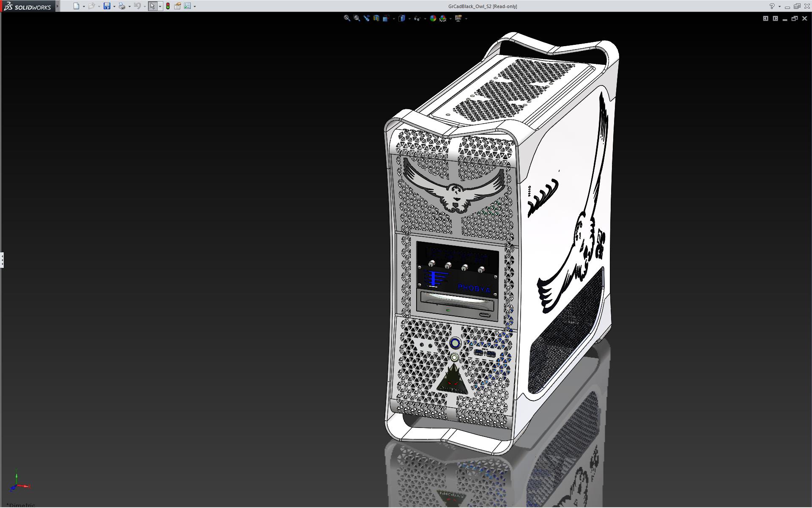This screenshot has height=508, width=812.
Task: Click Zoom to Fit icon
Action: 347,18
